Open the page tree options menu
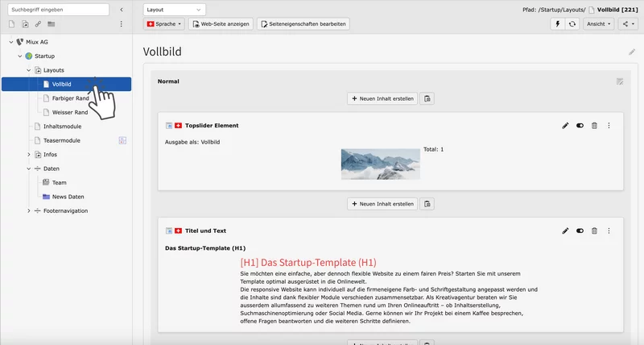 (x=122, y=24)
